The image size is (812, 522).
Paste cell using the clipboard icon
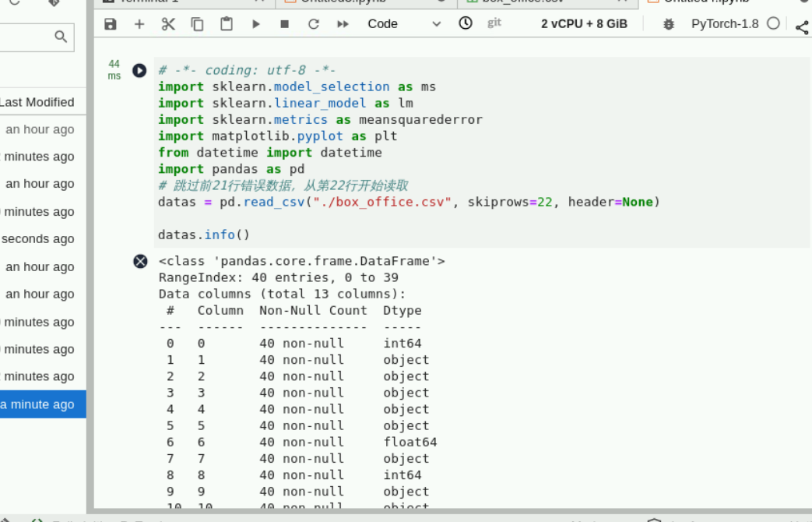[227, 24]
